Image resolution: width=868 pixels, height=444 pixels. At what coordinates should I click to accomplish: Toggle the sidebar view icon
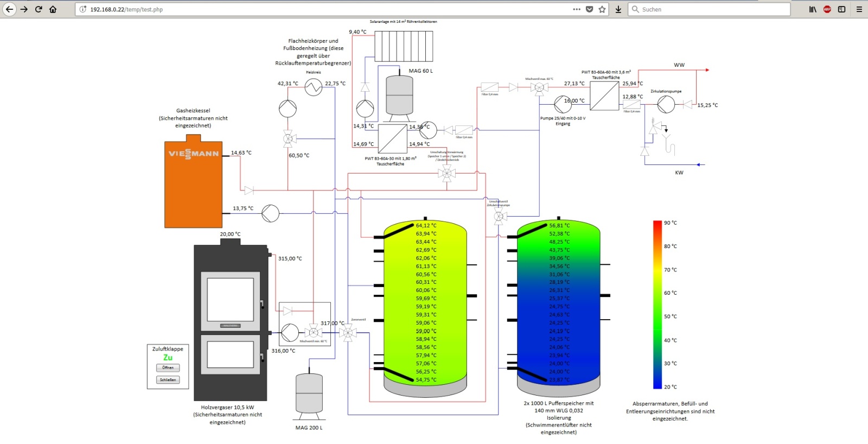click(841, 9)
